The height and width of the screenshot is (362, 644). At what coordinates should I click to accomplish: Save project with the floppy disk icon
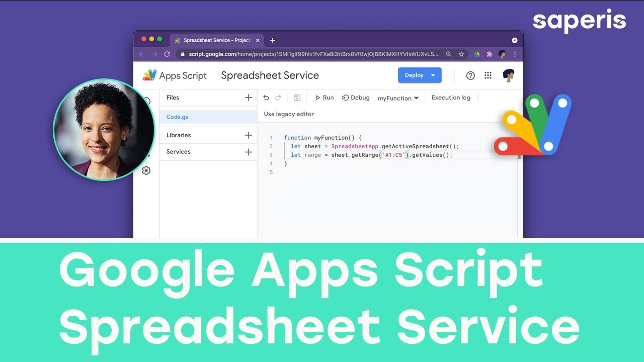point(297,98)
